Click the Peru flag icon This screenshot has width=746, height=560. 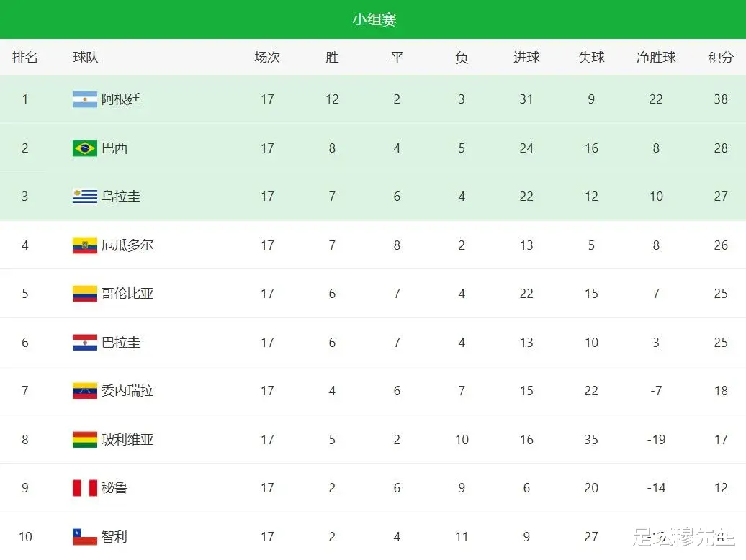[84, 488]
